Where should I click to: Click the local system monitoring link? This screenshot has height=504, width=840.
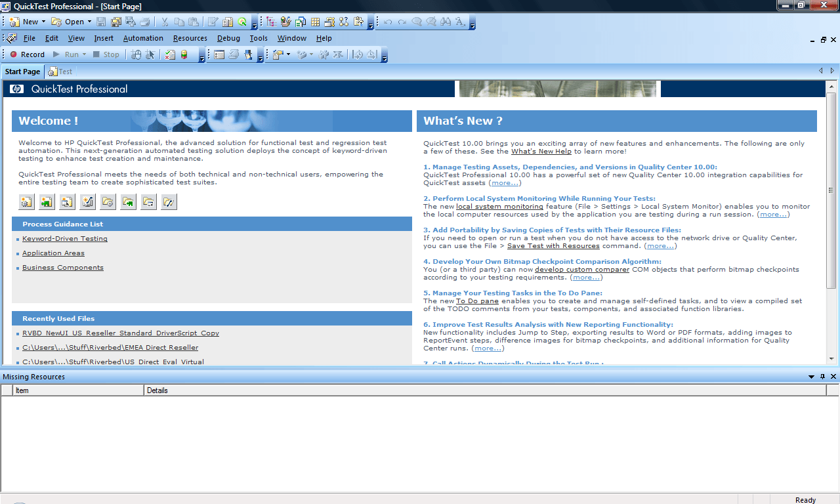tap(500, 207)
